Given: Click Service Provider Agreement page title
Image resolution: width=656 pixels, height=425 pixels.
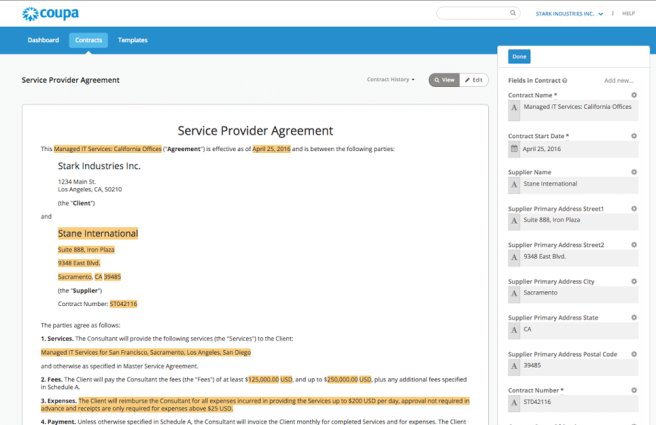Looking at the screenshot, I should point(70,80).
